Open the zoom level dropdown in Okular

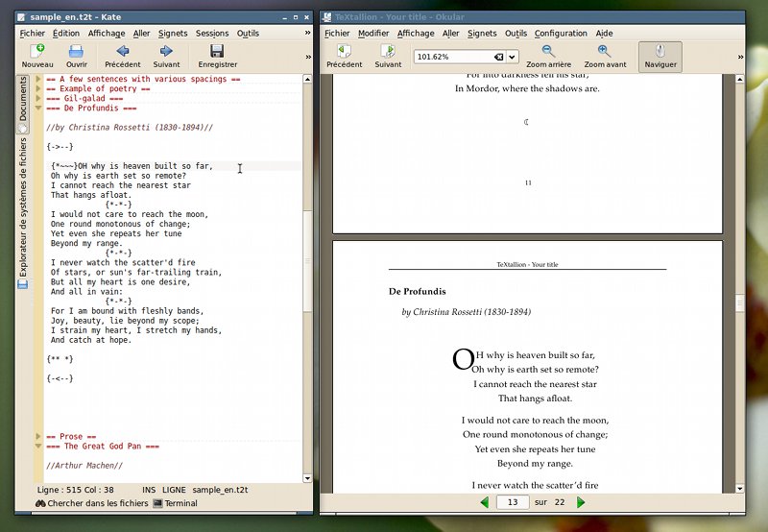click(x=512, y=57)
